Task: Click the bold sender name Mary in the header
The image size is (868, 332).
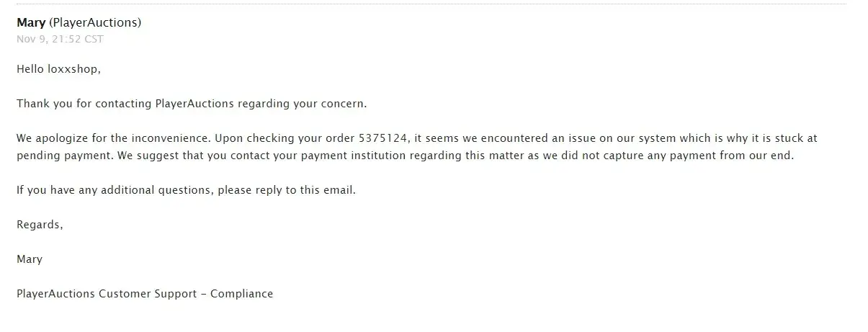Action: point(31,23)
